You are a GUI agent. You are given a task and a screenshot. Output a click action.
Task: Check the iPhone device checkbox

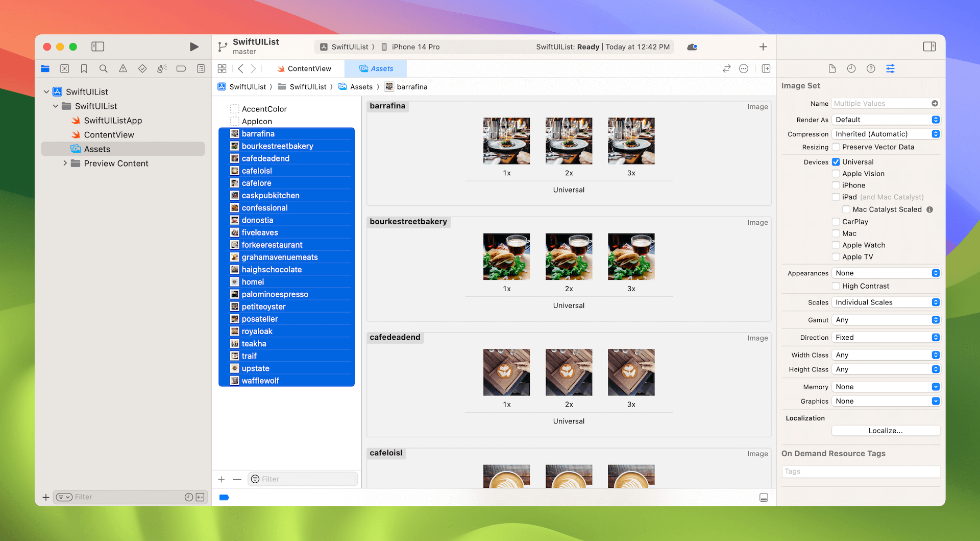click(x=836, y=185)
